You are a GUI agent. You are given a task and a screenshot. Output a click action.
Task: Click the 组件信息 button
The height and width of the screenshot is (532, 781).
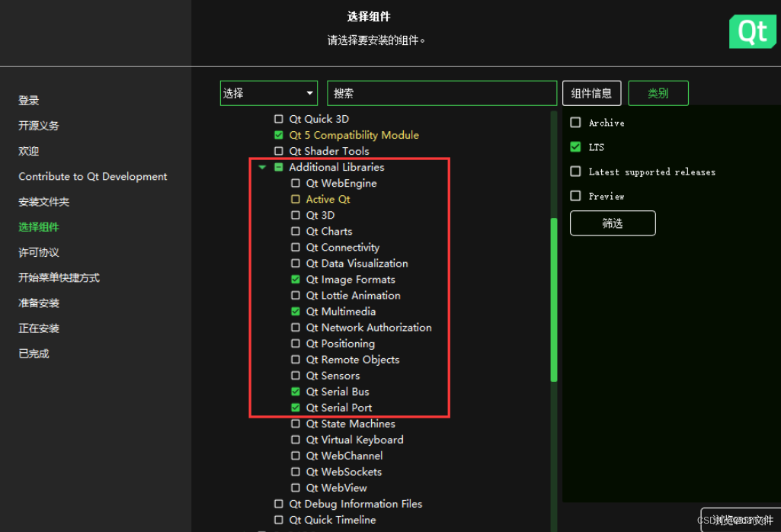(591, 93)
